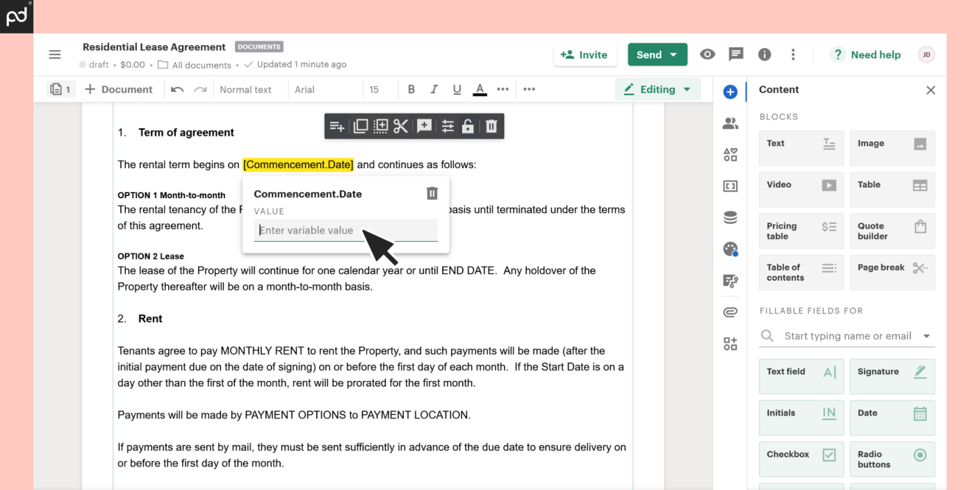Open the design palette icon in sidebar
Image resolution: width=980 pixels, height=490 pixels.
730,249
